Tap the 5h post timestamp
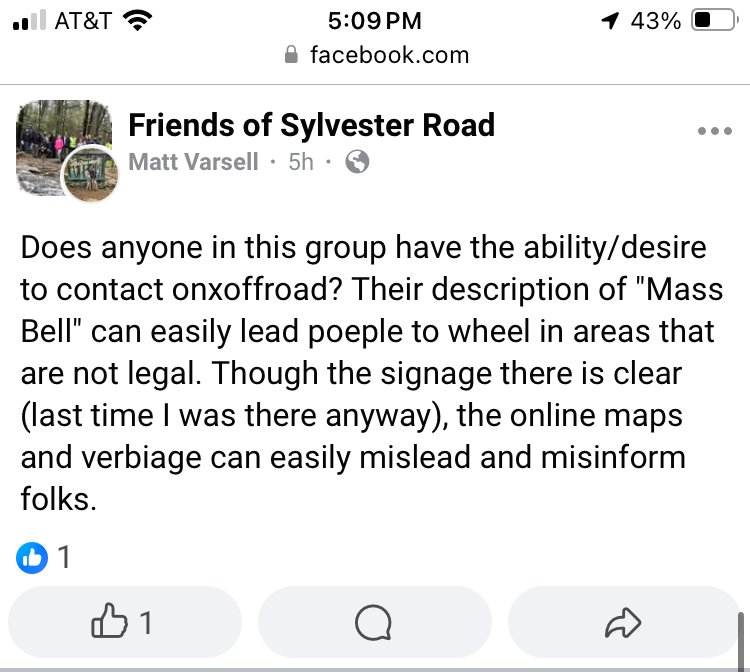 click(x=300, y=162)
